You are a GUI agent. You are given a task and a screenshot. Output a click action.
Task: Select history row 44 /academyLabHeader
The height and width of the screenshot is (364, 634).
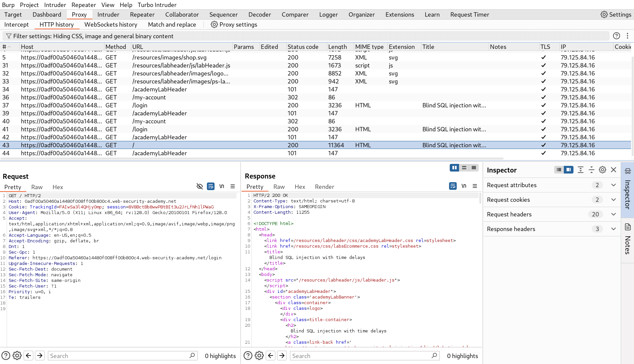316,153
